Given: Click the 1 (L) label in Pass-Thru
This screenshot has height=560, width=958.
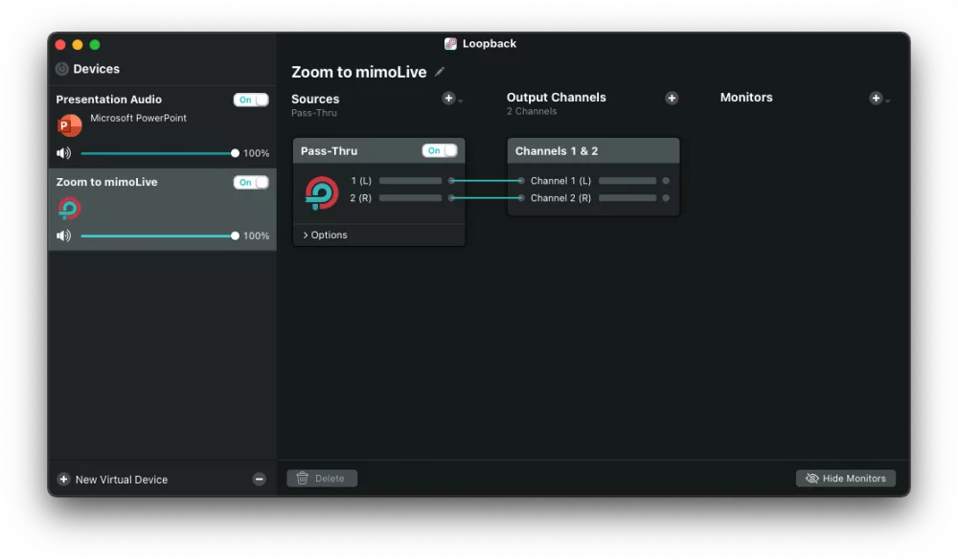Looking at the screenshot, I should click(x=361, y=181).
